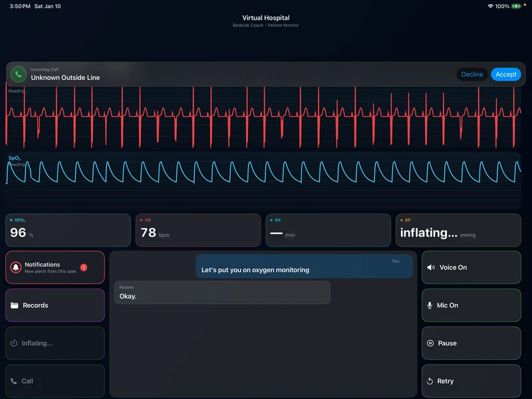Select the HR 78 bpm card
This screenshot has height=399, width=532.
click(198, 230)
